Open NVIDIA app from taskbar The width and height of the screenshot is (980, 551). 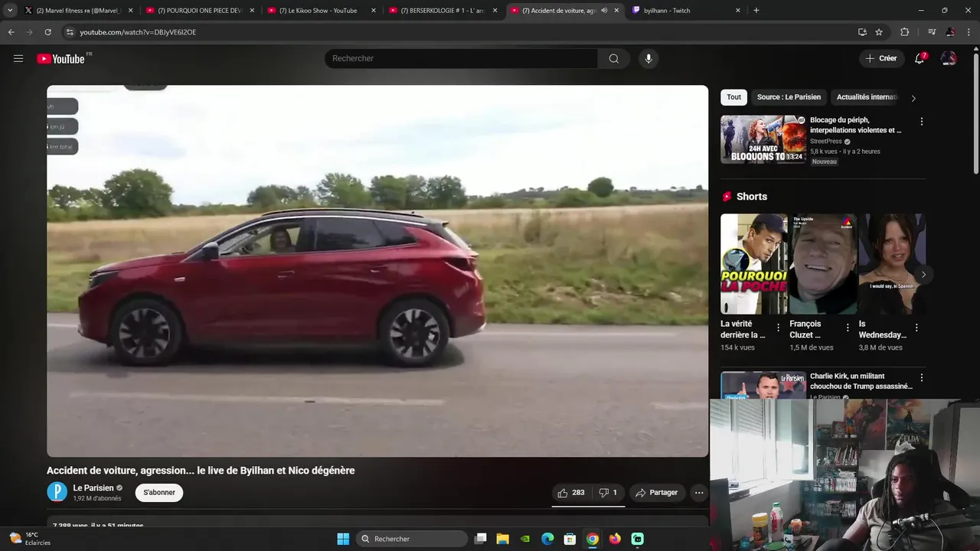coord(524,539)
